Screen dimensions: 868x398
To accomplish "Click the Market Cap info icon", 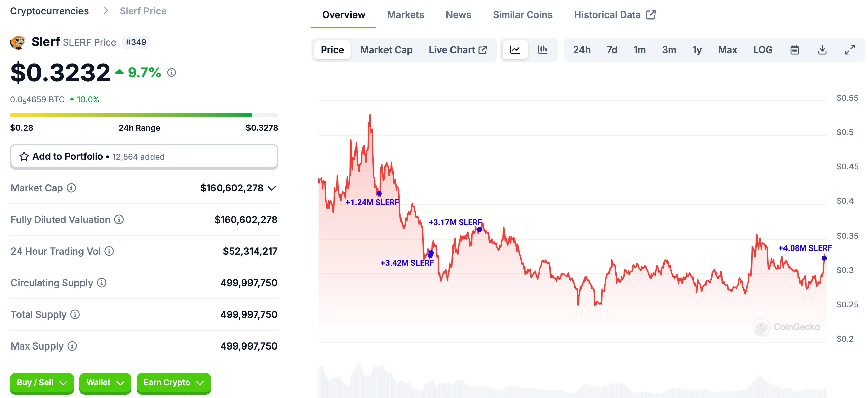I will click(x=71, y=188).
